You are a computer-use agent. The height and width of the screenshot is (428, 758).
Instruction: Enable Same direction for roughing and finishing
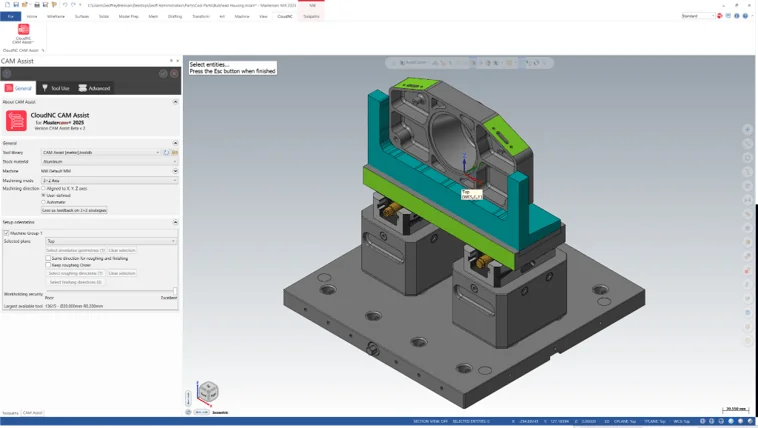(x=48, y=258)
